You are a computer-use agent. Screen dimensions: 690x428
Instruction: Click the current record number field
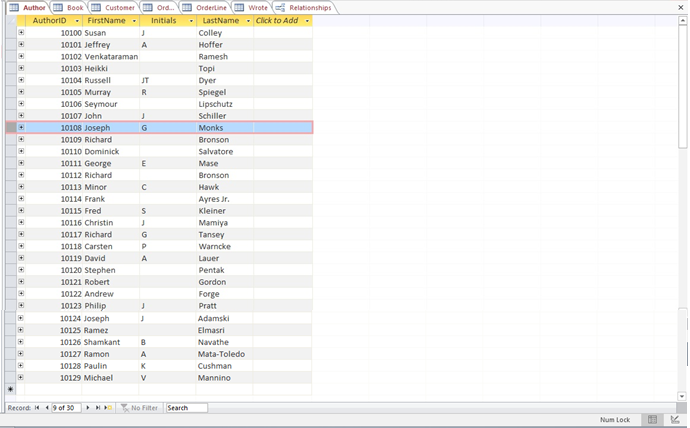coord(66,408)
